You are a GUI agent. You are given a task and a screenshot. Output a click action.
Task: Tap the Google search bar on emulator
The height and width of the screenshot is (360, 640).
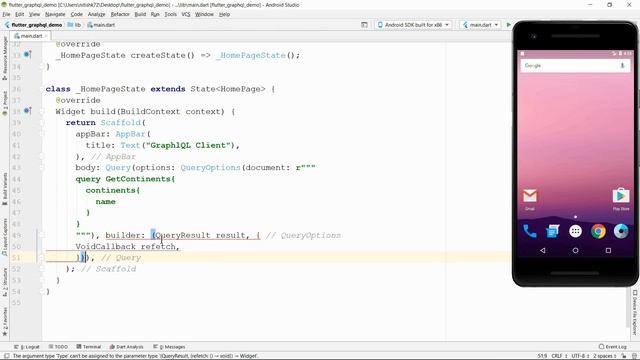(x=575, y=66)
